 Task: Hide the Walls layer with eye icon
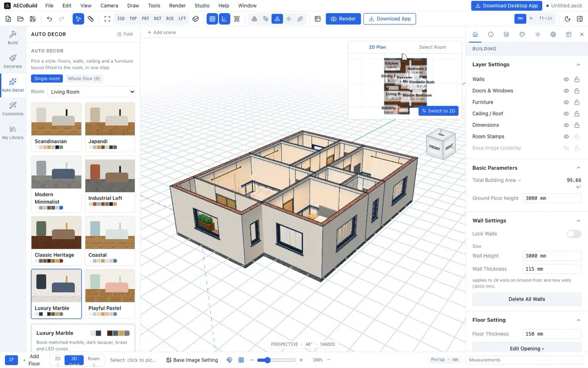click(x=566, y=79)
